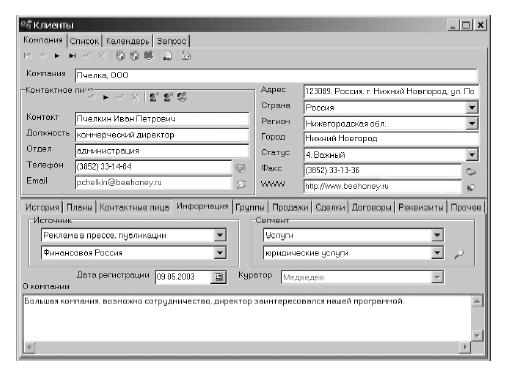This screenshot has width=505, height=371.
Task: Open website via icon beside WWW field
Action: [471, 187]
